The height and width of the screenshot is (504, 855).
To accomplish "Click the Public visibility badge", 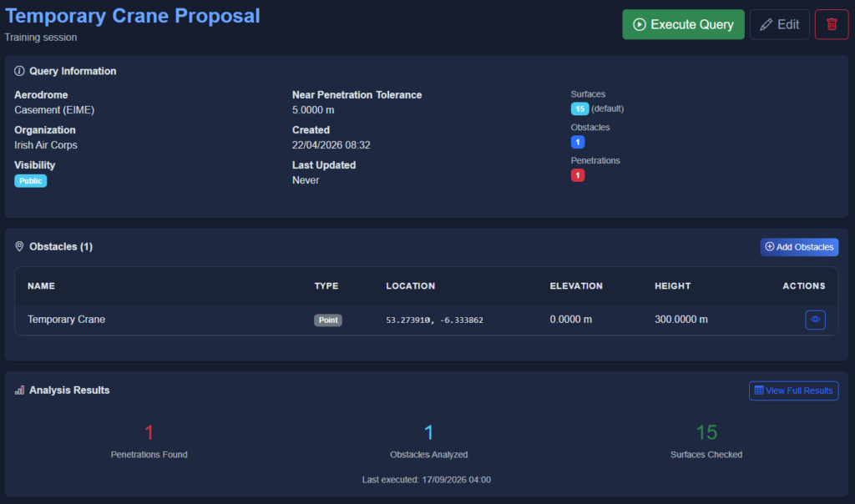I will (31, 181).
